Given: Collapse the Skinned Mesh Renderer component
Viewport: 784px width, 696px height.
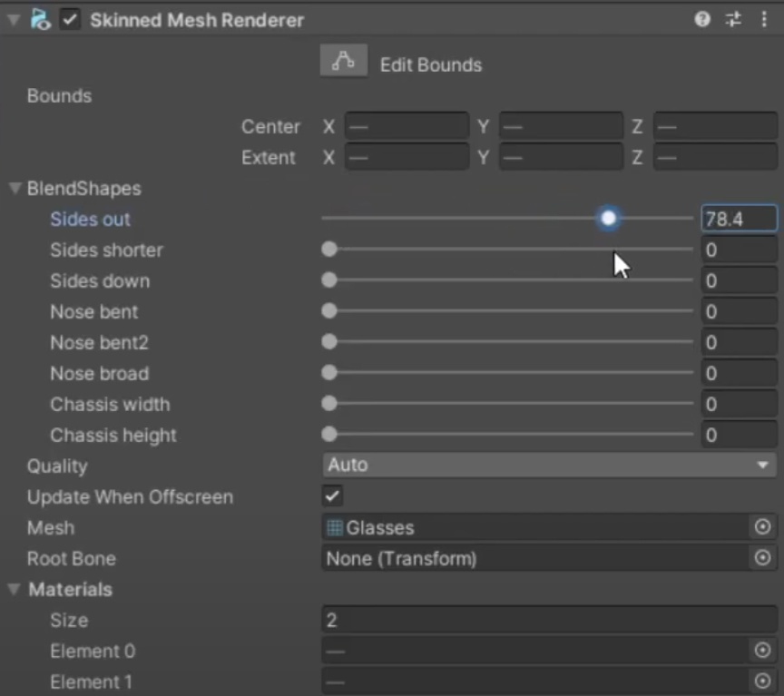Looking at the screenshot, I should tap(14, 19).
